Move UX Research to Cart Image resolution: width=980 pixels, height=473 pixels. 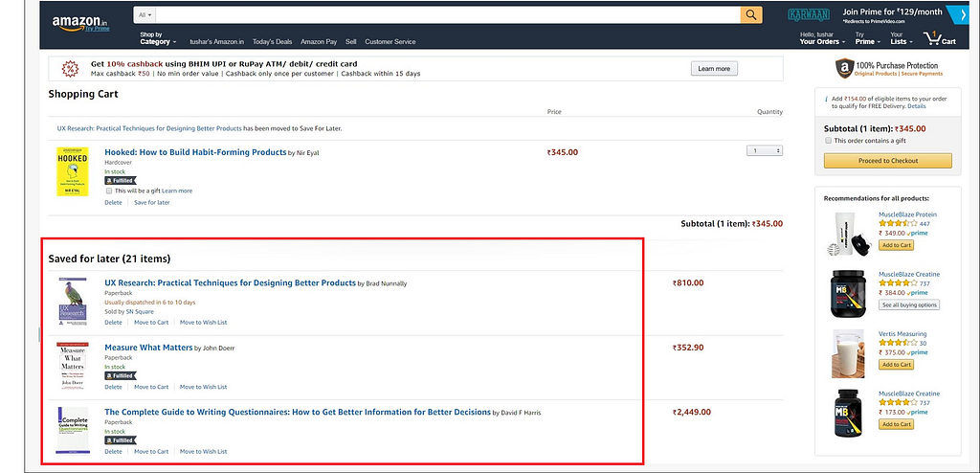click(x=151, y=323)
